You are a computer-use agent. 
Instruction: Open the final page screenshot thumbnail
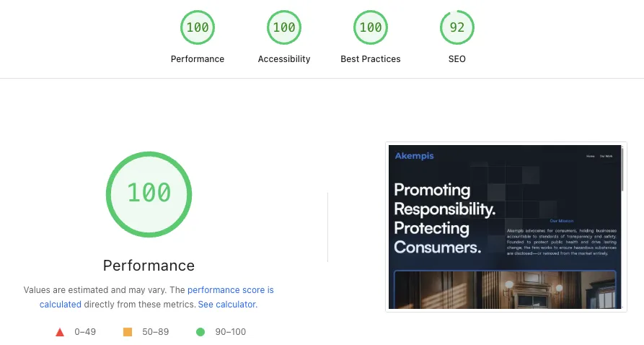(506, 227)
